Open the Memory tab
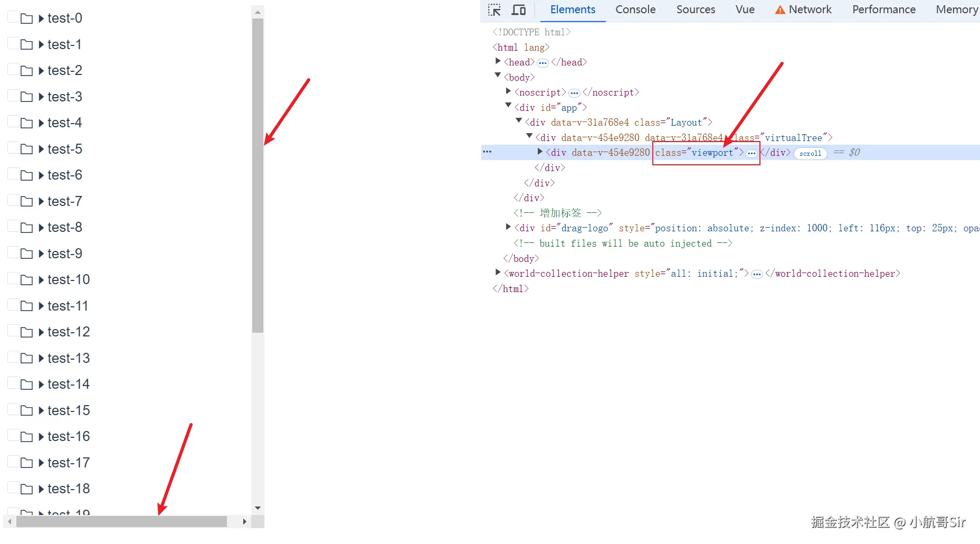 (x=956, y=10)
